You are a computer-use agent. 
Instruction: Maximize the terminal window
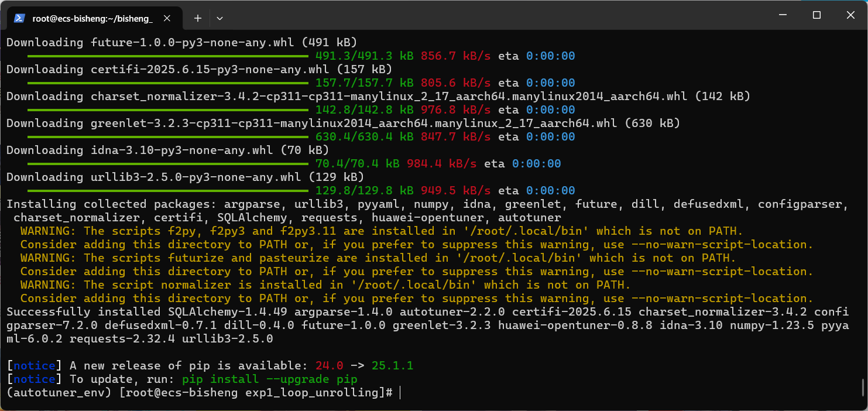click(x=816, y=15)
